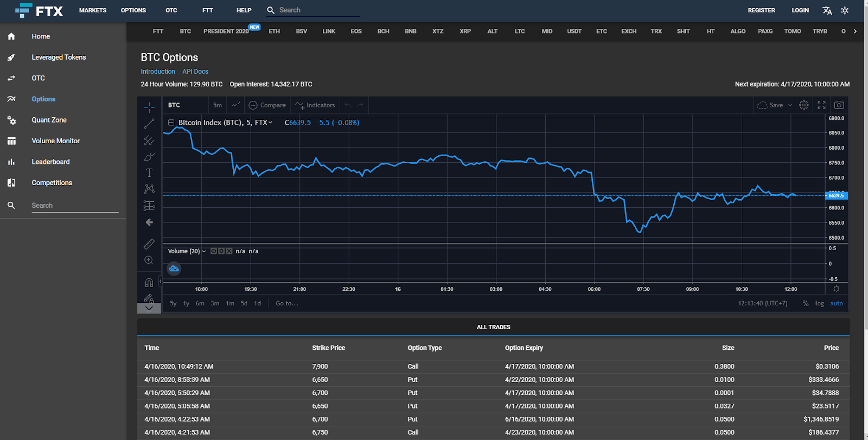Open the Save dropdown arrow
The image size is (868, 440).
pos(790,105)
